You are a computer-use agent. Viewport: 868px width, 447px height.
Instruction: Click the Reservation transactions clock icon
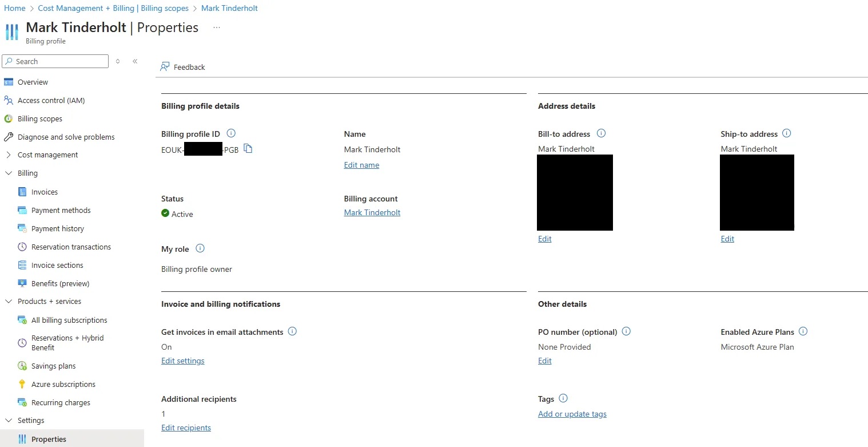[x=22, y=247]
